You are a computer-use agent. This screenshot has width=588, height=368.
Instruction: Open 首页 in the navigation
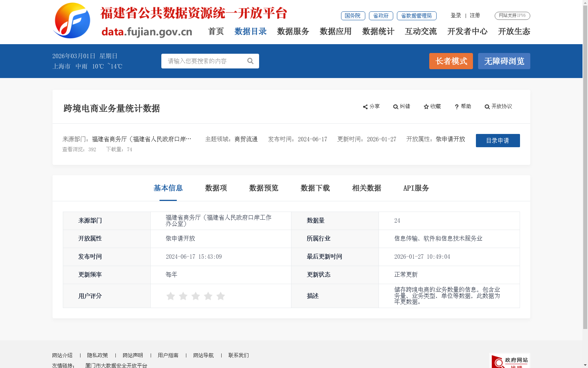(x=216, y=31)
